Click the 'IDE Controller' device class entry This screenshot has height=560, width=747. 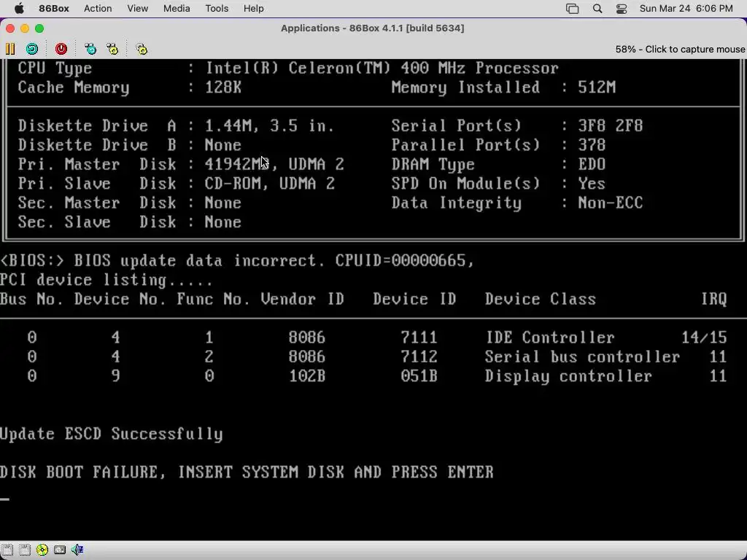(550, 338)
